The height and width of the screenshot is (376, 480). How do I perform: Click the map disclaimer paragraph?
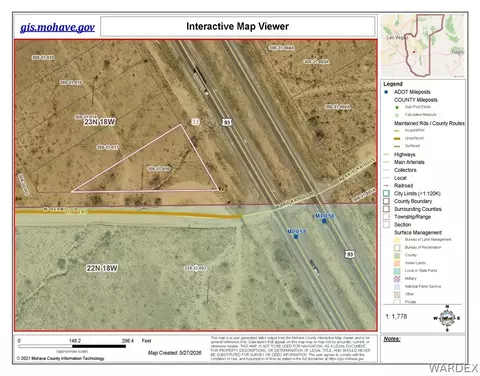pos(290,348)
